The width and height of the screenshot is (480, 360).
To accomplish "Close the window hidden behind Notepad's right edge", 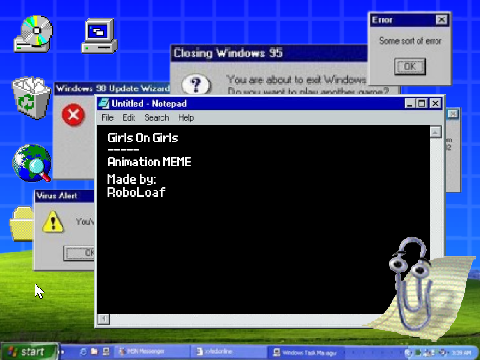I will coord(453,114).
